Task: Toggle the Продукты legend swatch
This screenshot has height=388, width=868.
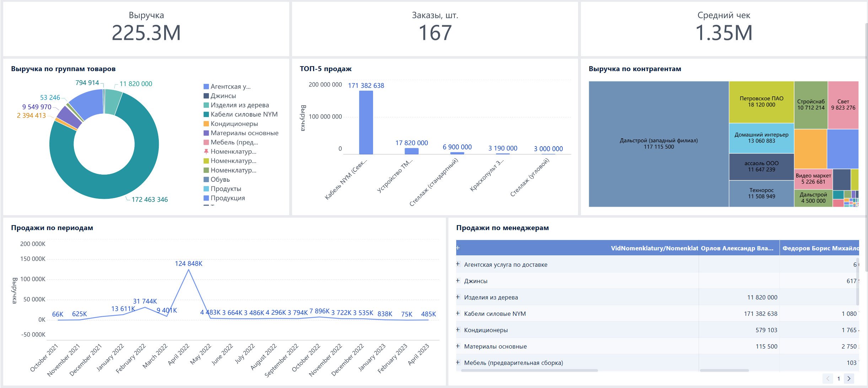Action: 206,188
